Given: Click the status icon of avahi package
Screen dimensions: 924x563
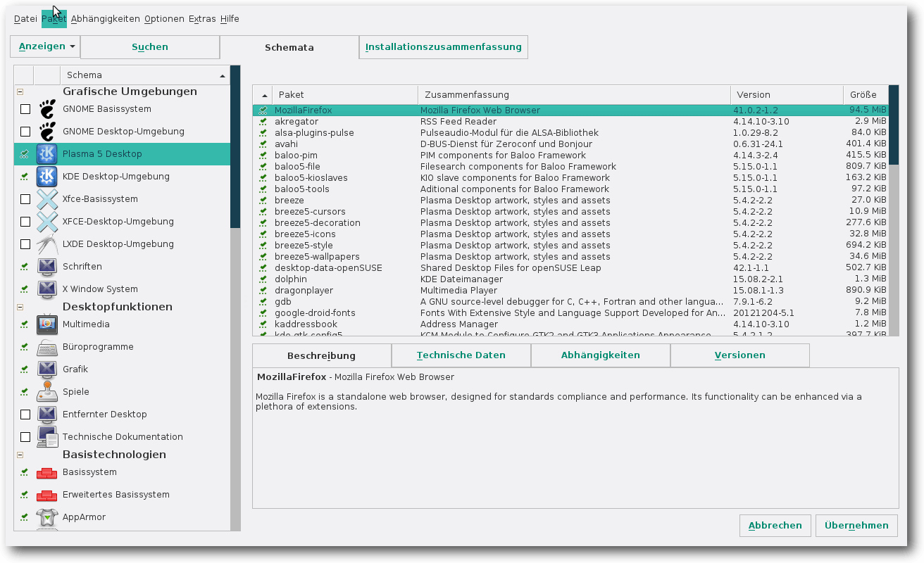Looking at the screenshot, I should pos(263,144).
